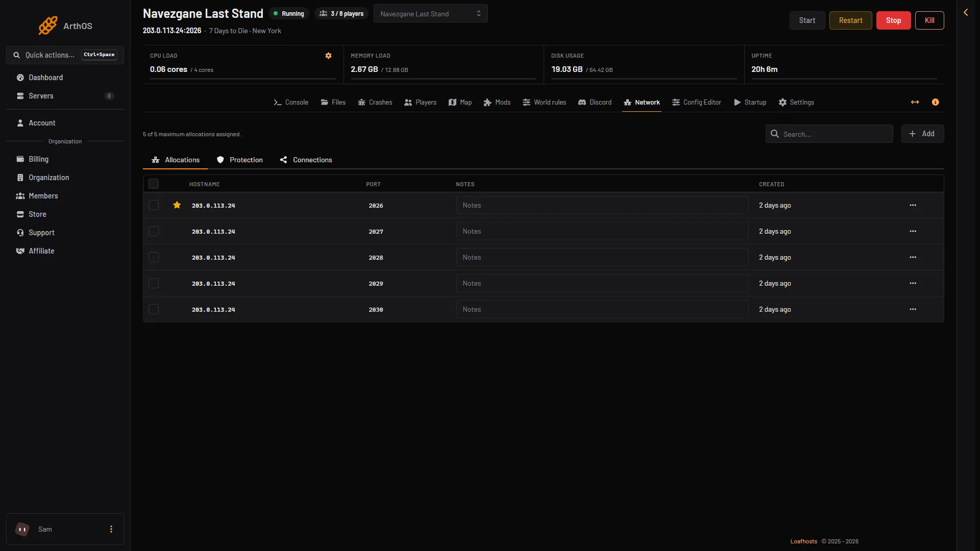Image resolution: width=980 pixels, height=551 pixels.
Task: Open the Quick actions search box
Action: (65, 55)
